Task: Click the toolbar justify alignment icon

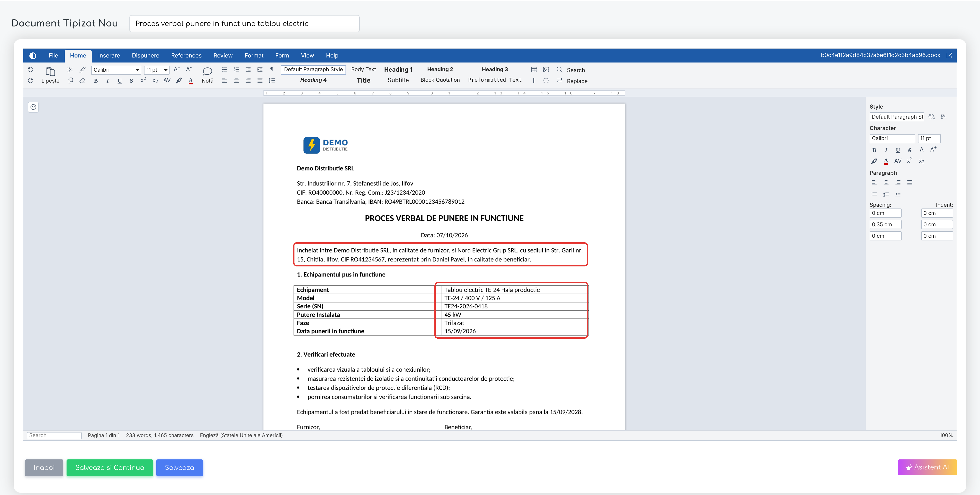Action: pos(260,80)
